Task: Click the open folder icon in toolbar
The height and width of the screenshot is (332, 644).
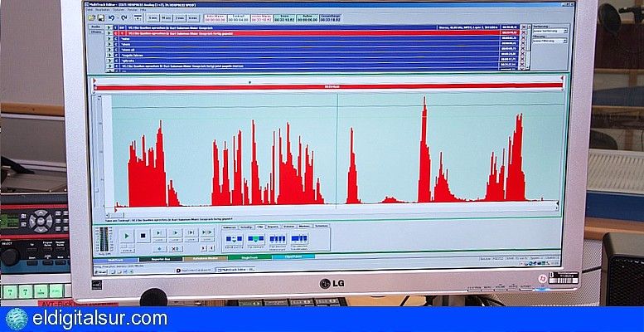Action: tap(92, 18)
